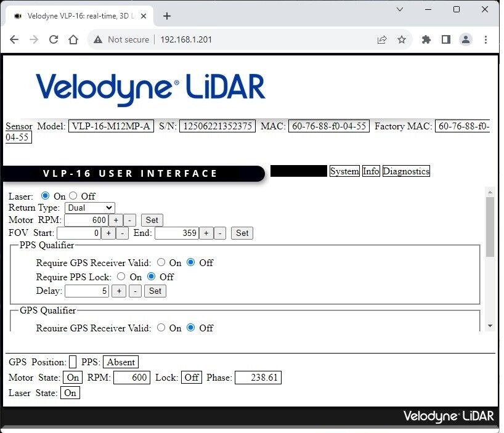The image size is (504, 433).
Task: Turn Laser On
Action: pos(45,196)
